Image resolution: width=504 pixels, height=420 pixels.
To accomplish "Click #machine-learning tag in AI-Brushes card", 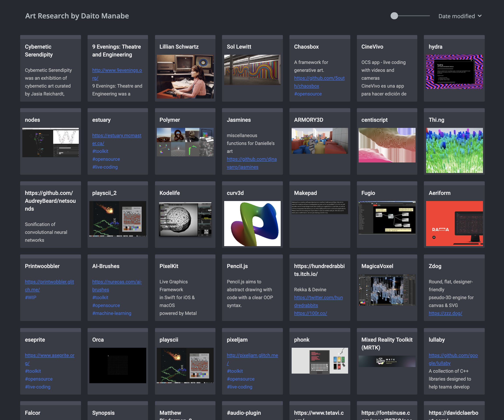I will 112,313.
